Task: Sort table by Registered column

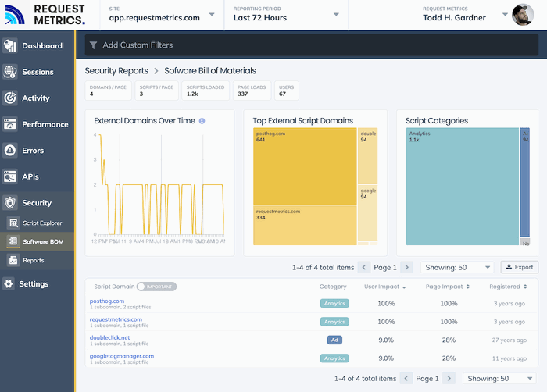Action: click(x=508, y=287)
